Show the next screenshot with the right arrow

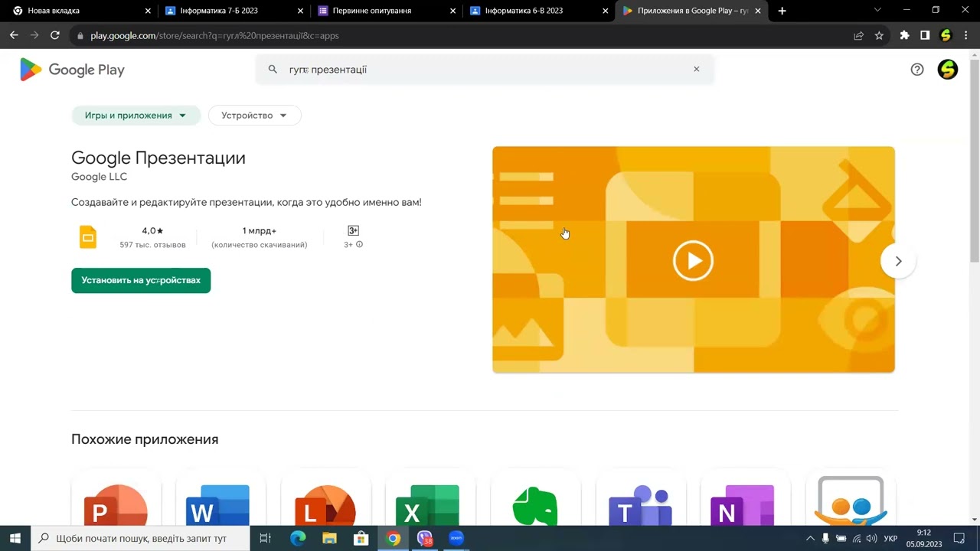click(898, 261)
